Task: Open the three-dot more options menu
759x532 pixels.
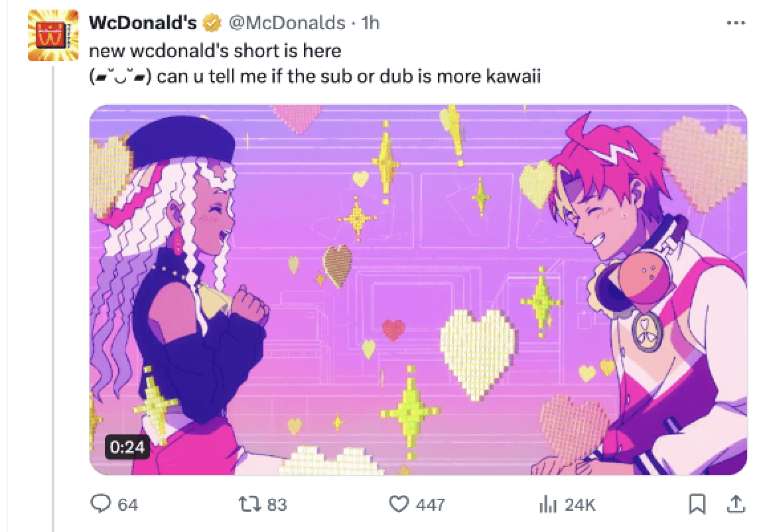Action: [736, 23]
